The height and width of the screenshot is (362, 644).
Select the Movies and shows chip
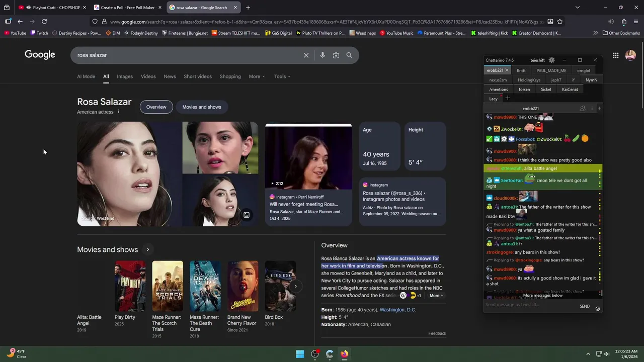point(202,107)
